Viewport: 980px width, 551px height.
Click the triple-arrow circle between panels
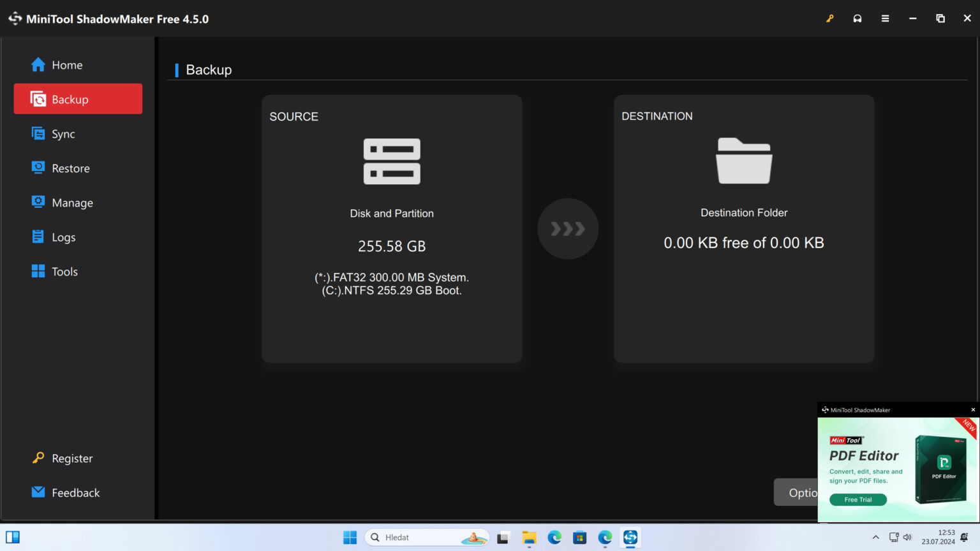pyautogui.click(x=568, y=229)
